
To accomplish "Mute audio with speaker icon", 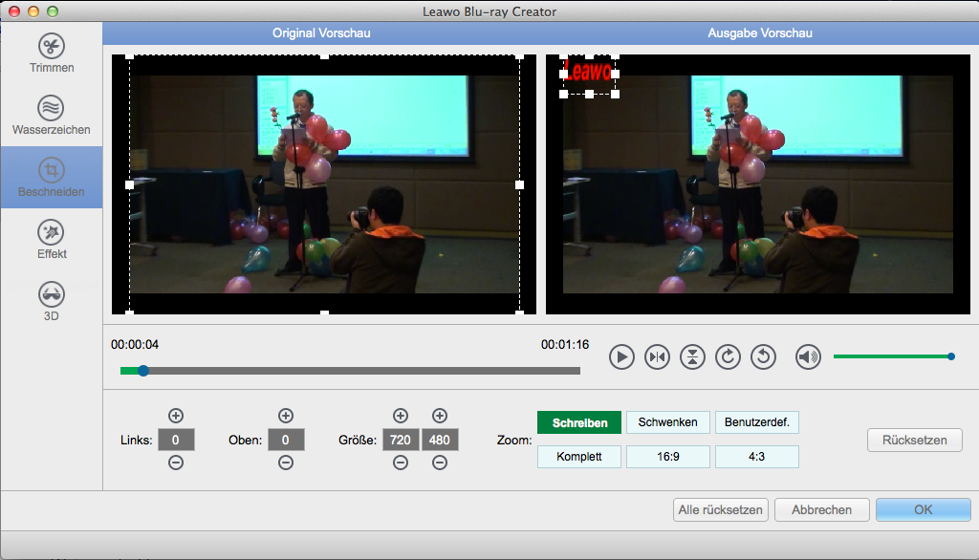I will coord(808,357).
